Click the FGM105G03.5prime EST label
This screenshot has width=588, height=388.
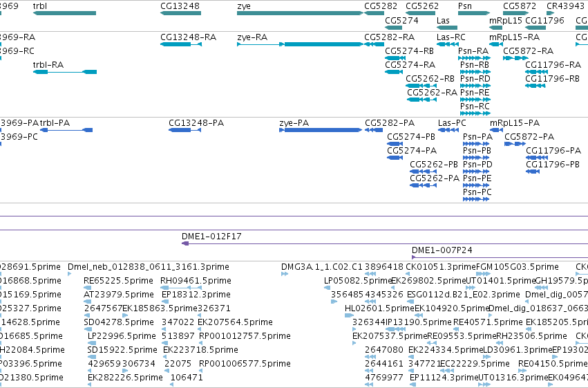coord(518,267)
